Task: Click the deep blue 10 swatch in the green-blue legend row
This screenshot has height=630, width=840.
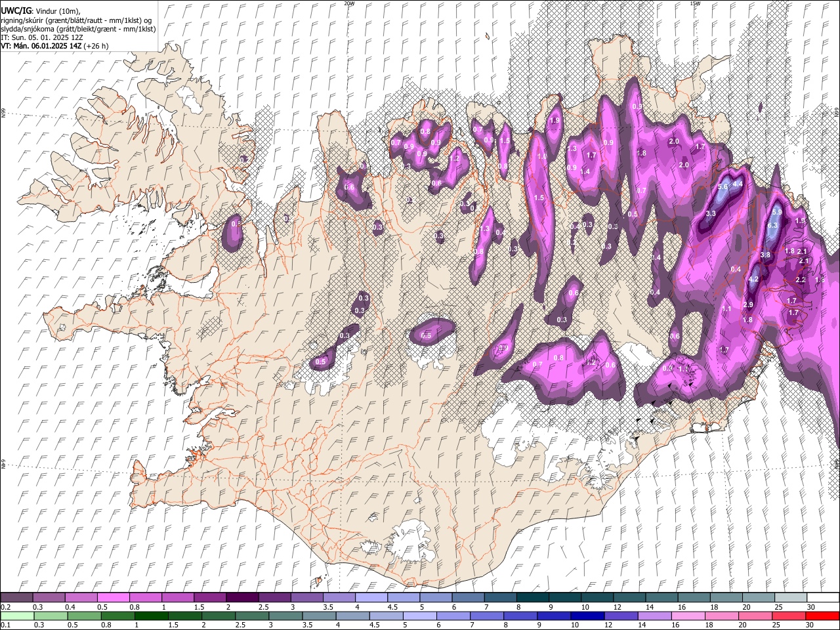Action: click(587, 616)
